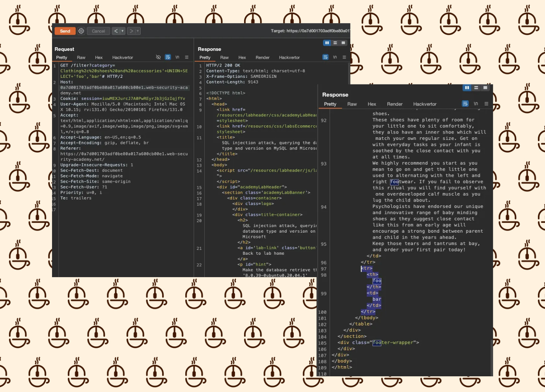
Task: Click 'Sec-Fetch-Mode: navigate' header line
Action: 92,176
